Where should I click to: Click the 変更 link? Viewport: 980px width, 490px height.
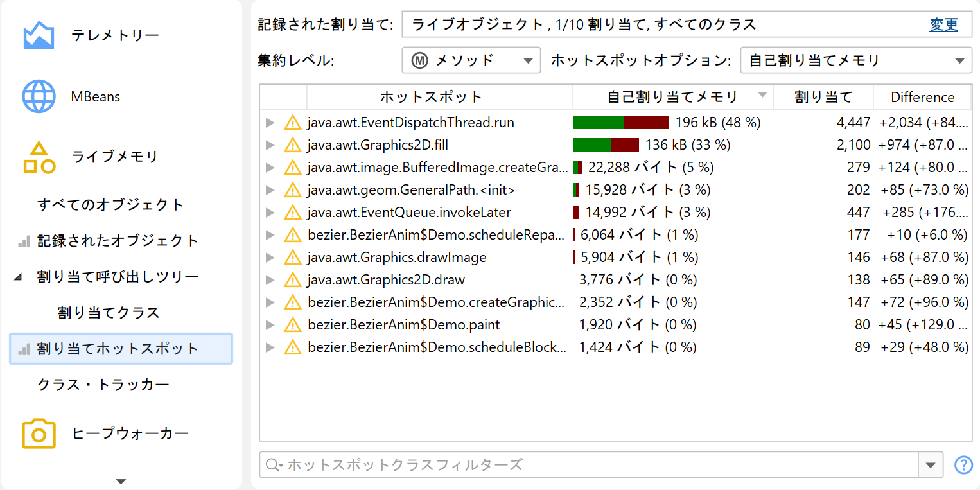(943, 25)
